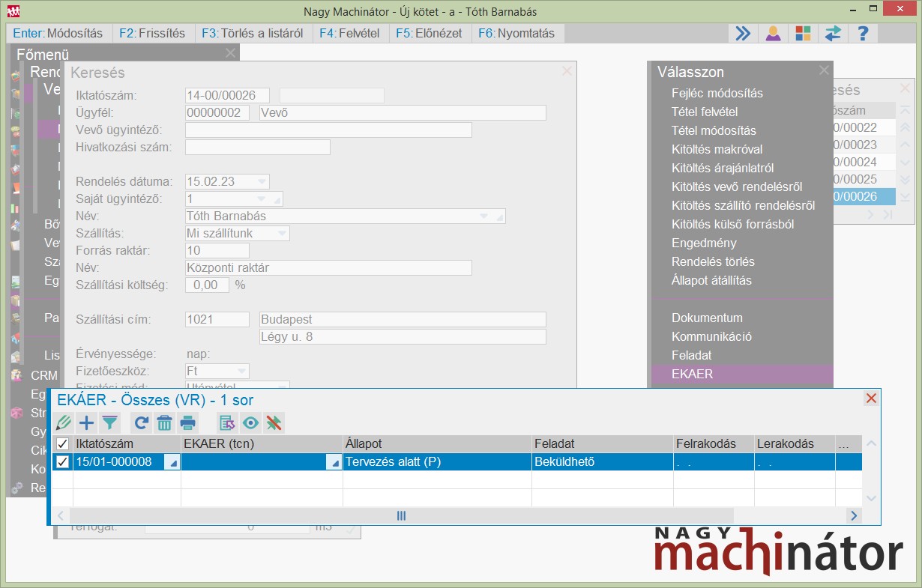This screenshot has width=922, height=588.
Task: Open Fizetőeszköz Ft currency dropdown
Action: point(241,372)
